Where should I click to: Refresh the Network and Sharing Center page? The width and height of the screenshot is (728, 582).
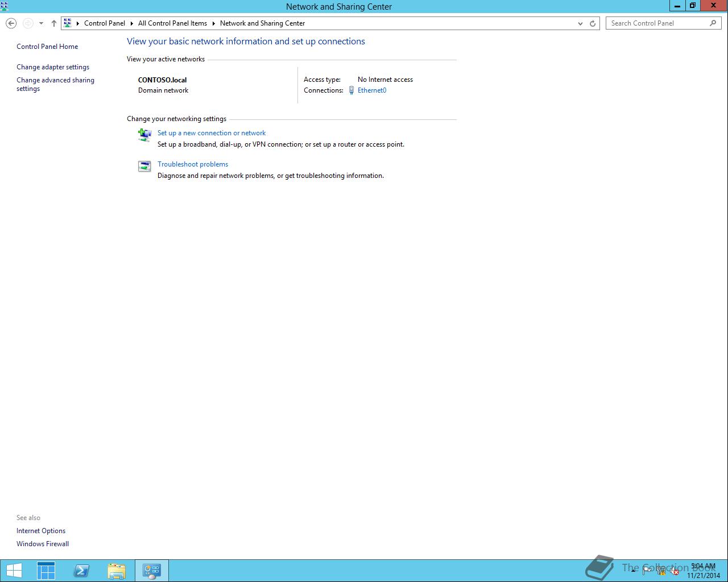click(593, 23)
